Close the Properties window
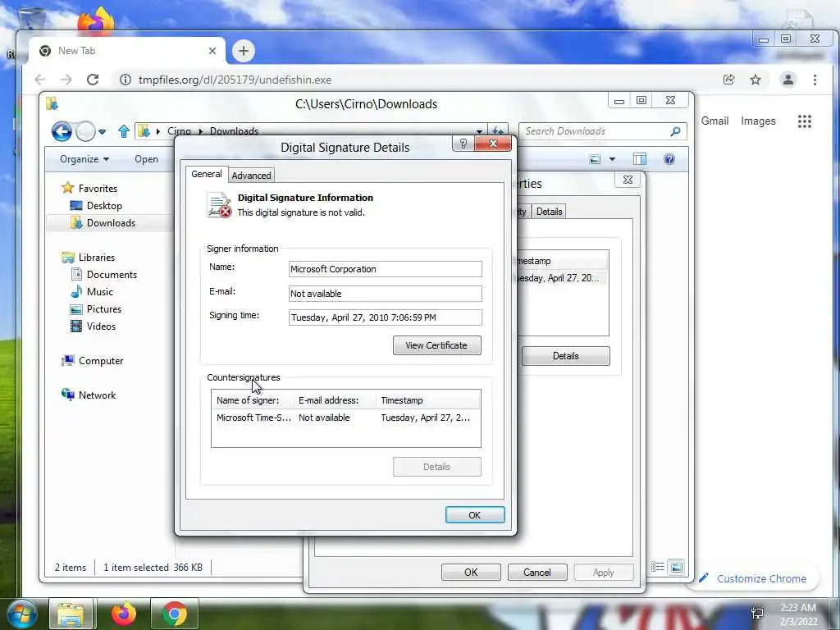 628,180
